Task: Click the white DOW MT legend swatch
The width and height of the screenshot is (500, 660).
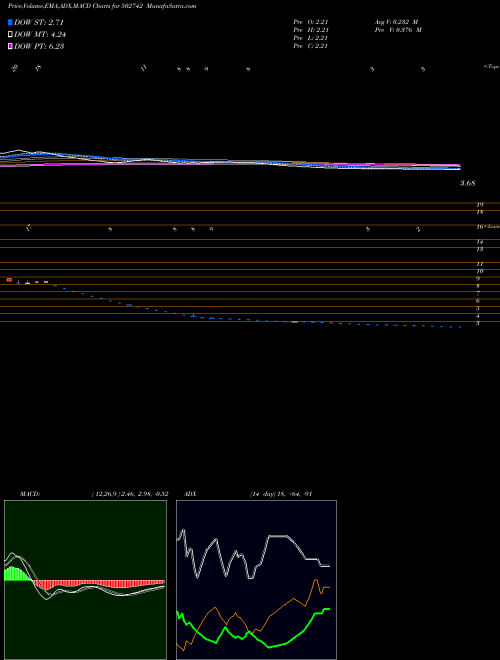Action: click(10, 35)
